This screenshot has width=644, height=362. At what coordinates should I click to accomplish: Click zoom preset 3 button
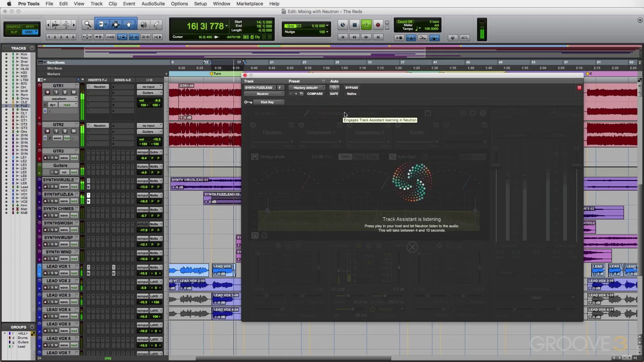click(61, 37)
